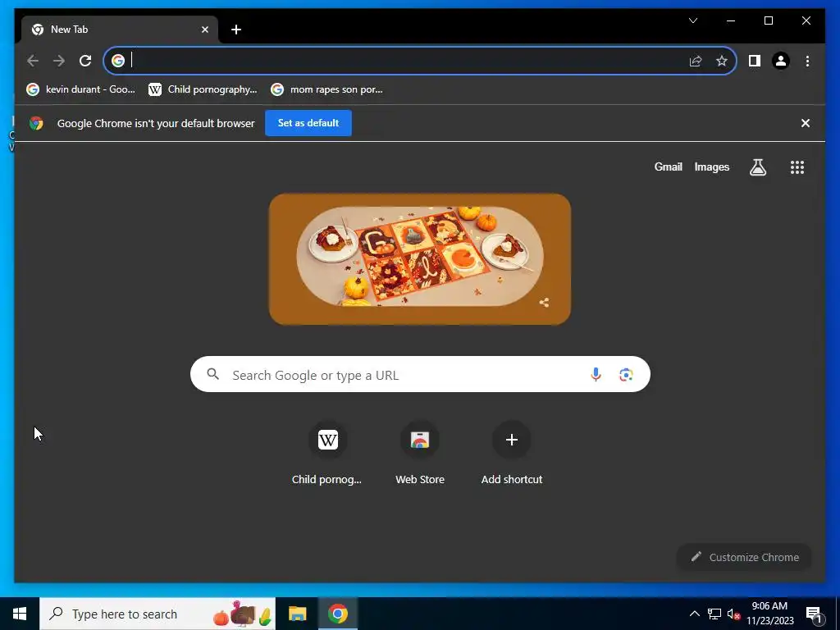Viewport: 840px width, 630px height.
Task: Bookmark this tab with the star icon
Action: pos(722,61)
